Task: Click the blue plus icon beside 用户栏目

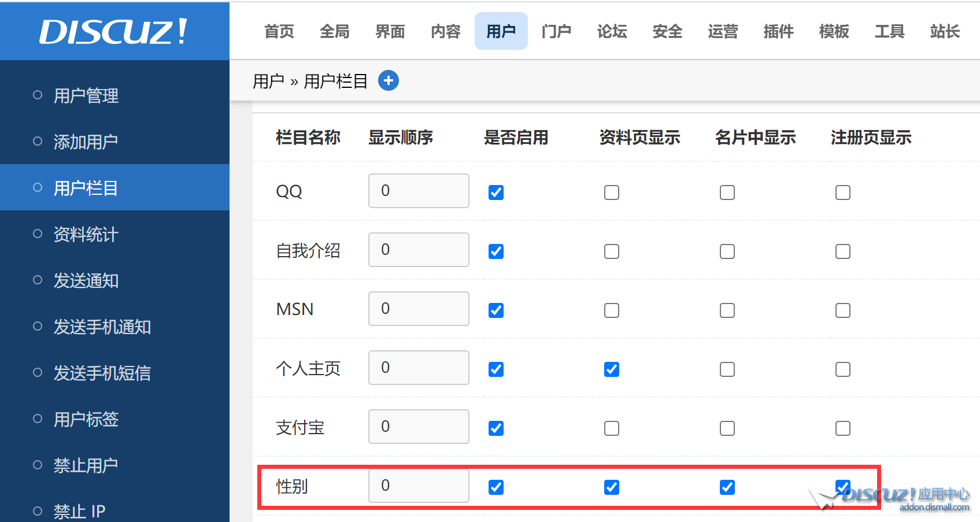Action: pos(389,80)
